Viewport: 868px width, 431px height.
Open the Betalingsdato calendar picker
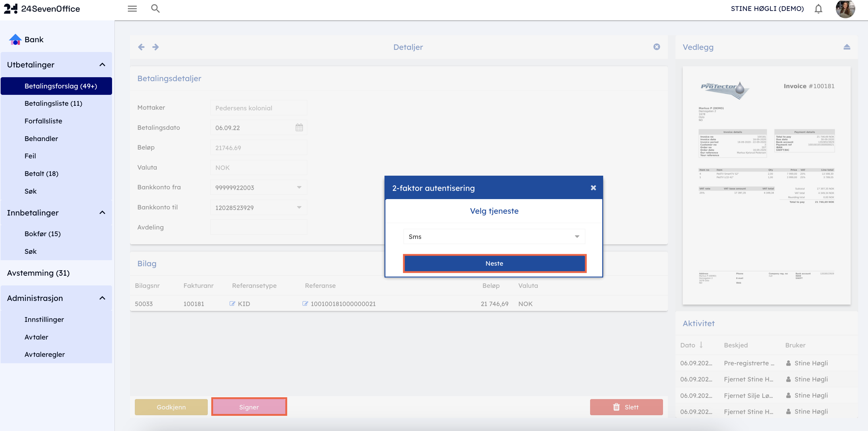coord(299,127)
